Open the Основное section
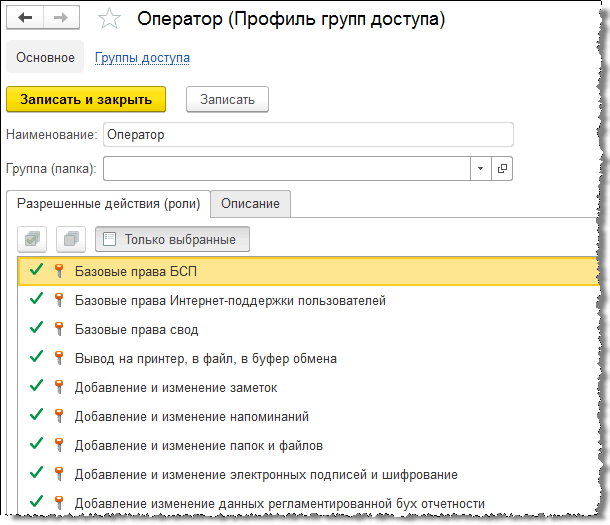Image resolution: width=610 pixels, height=525 pixels. coord(45,58)
